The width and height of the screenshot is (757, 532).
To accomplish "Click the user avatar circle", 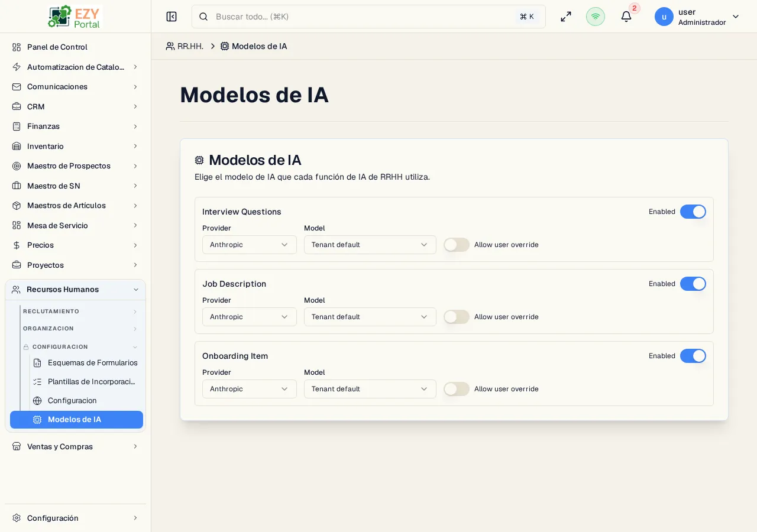I will (664, 17).
